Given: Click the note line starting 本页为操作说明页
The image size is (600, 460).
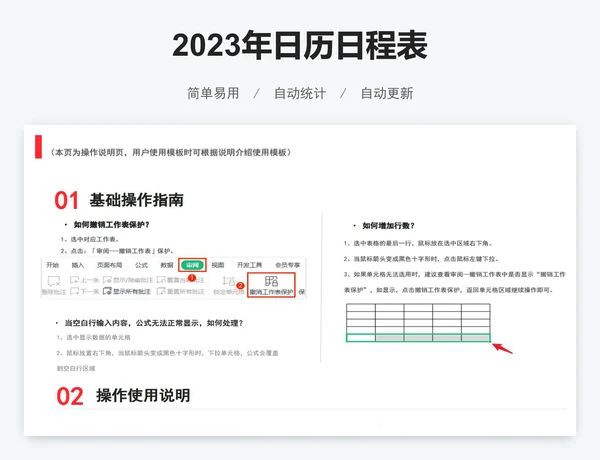Looking at the screenshot, I should [171, 152].
